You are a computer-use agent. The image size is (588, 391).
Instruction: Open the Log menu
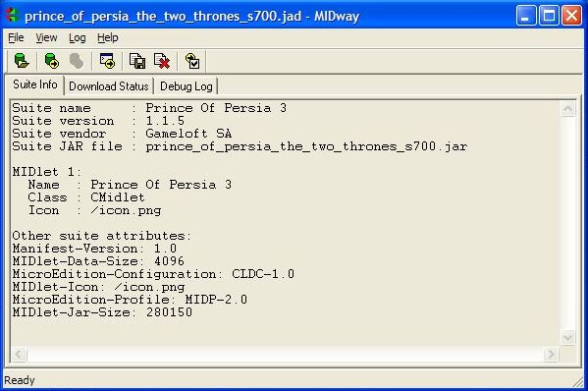(78, 37)
